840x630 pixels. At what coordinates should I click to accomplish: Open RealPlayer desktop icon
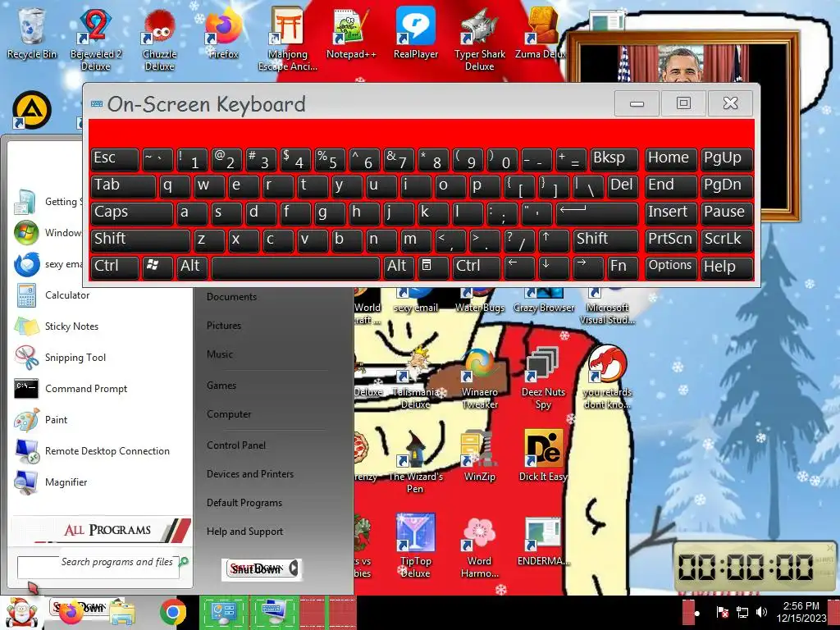tap(416, 33)
